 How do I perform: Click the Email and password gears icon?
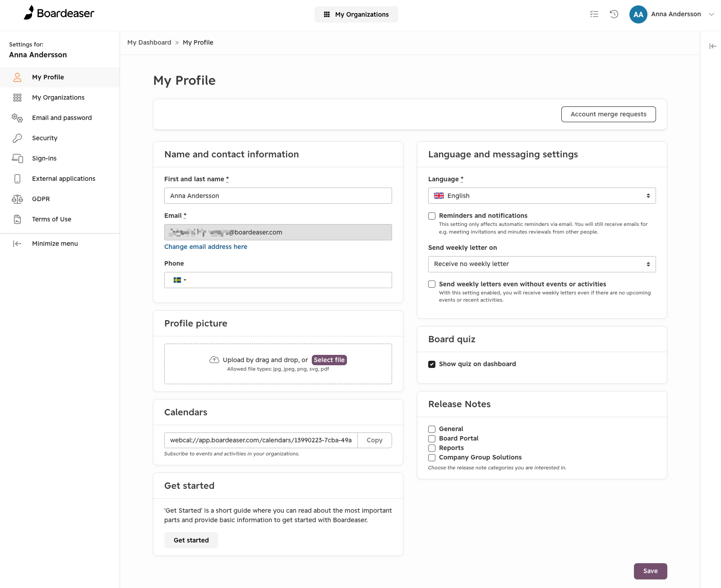coord(17,118)
